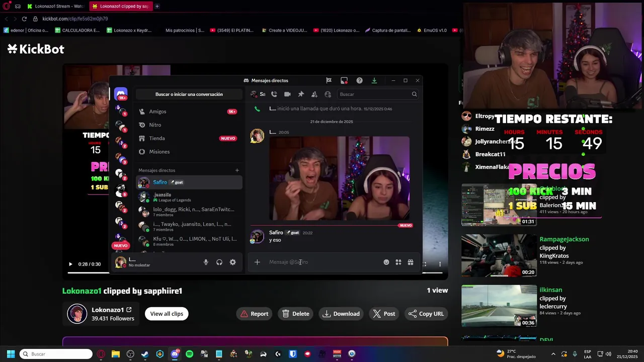Viewport: 644px width, 362px height.
Task: Open a new browser tab with plus
Action: pyautogui.click(x=157, y=6)
